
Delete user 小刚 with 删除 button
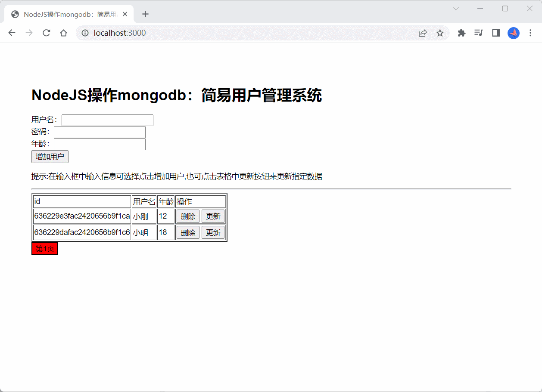point(188,216)
